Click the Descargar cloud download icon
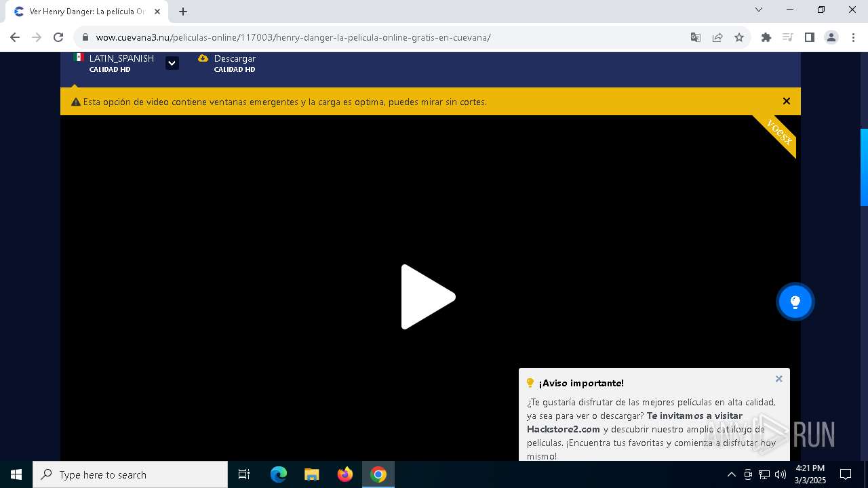 point(203,58)
